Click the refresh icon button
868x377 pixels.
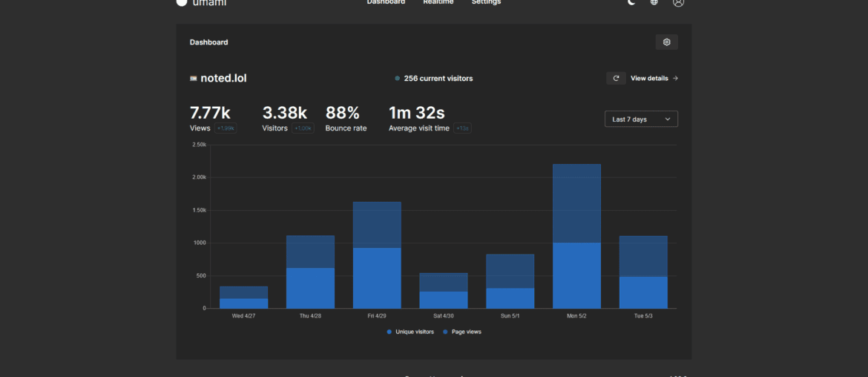616,79
